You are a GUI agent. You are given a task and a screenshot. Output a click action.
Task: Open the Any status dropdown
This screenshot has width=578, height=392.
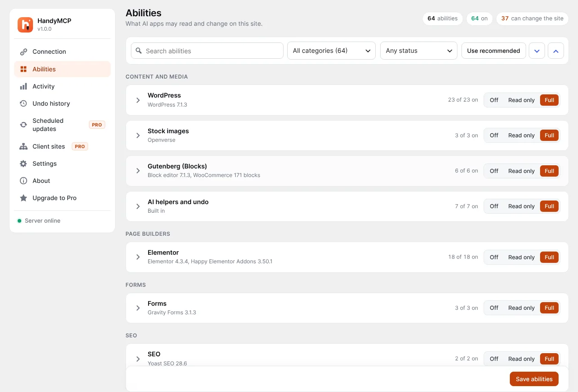click(419, 51)
